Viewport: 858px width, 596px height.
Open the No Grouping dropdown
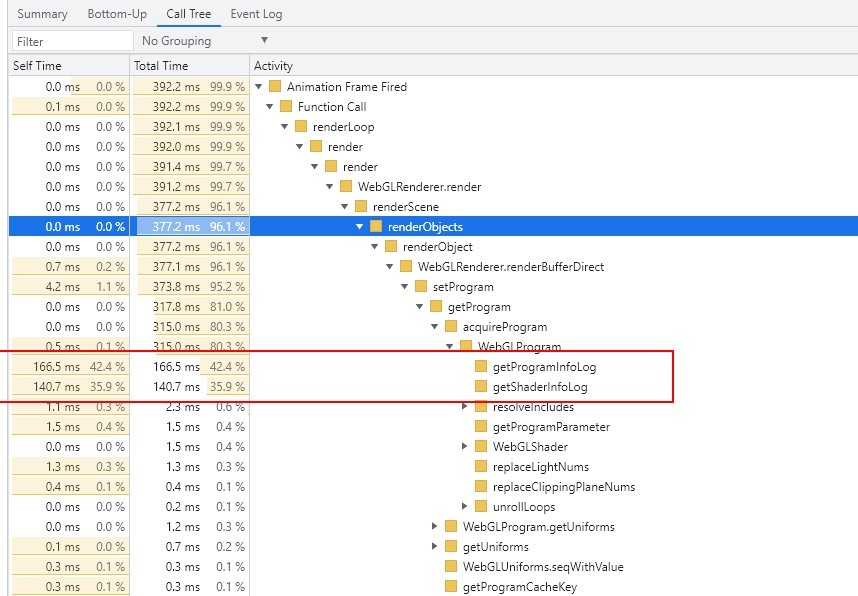(x=205, y=41)
